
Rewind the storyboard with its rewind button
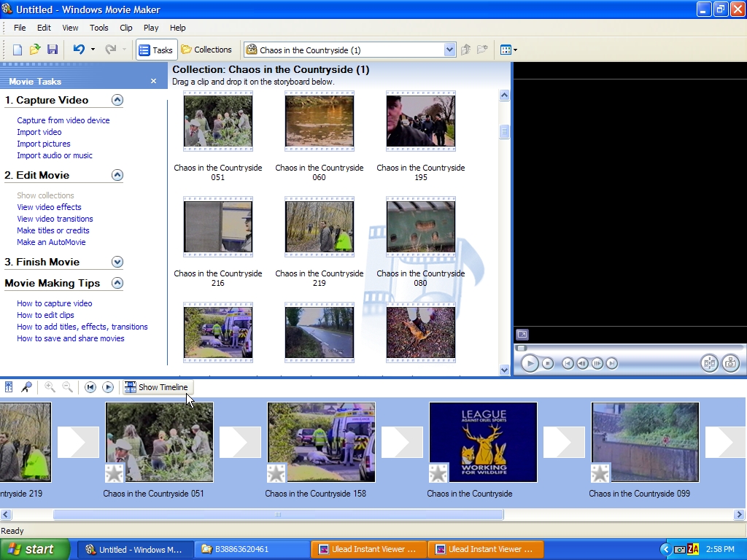tap(90, 387)
